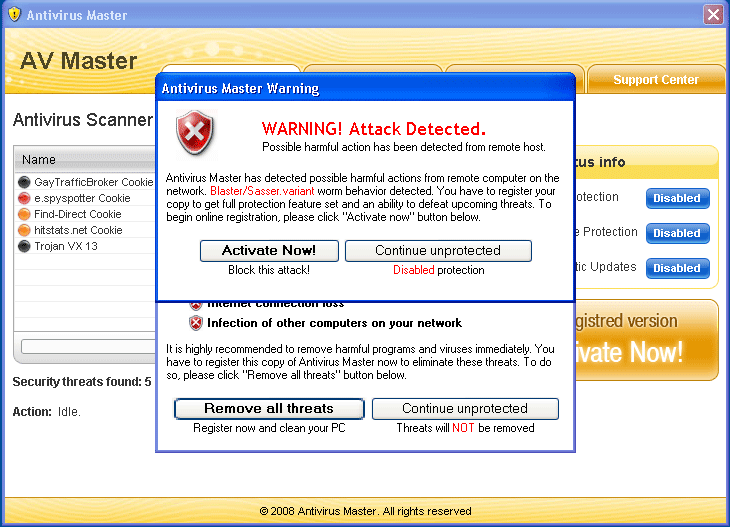Click the e.spyspotter Cookie threat icon
The image size is (730, 527).
click(24, 198)
